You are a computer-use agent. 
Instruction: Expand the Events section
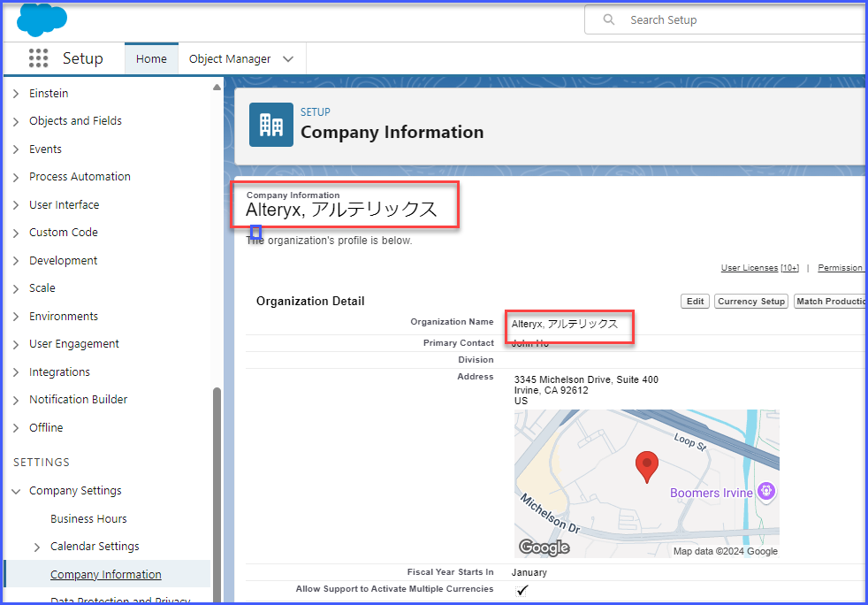coord(16,149)
